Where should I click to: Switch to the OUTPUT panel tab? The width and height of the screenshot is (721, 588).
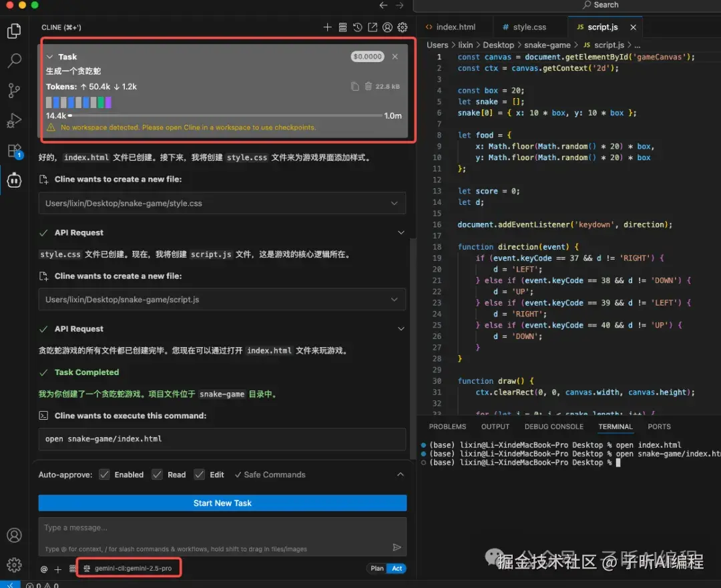pos(495,426)
